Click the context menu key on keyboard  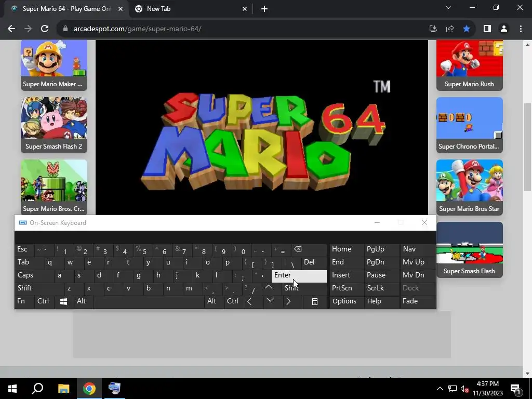[x=315, y=301]
